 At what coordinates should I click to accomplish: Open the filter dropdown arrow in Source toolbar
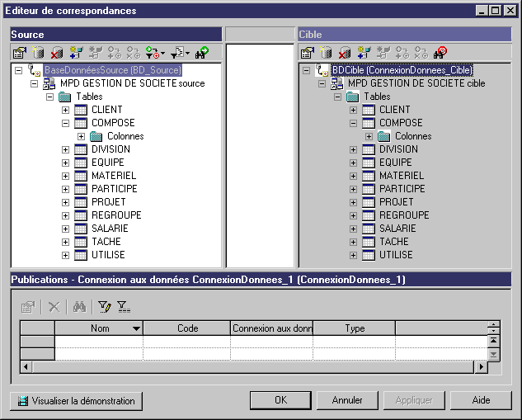[x=162, y=54]
